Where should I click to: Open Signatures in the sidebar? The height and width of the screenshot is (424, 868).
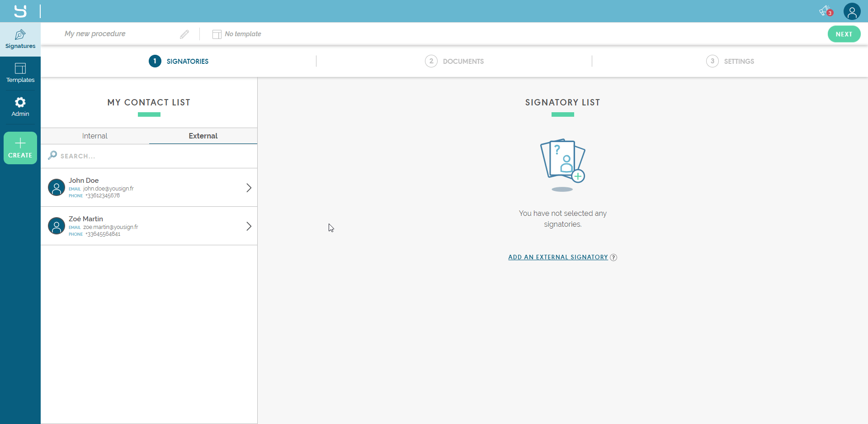20,39
